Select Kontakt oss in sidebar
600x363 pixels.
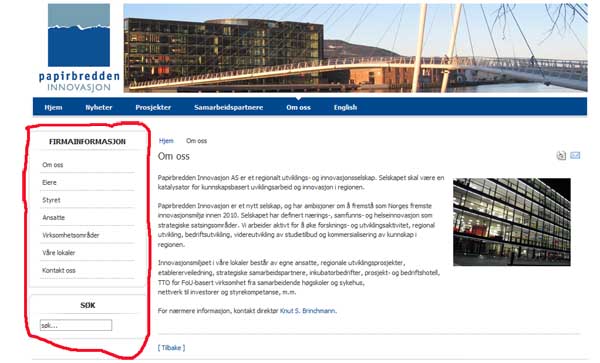[59, 270]
